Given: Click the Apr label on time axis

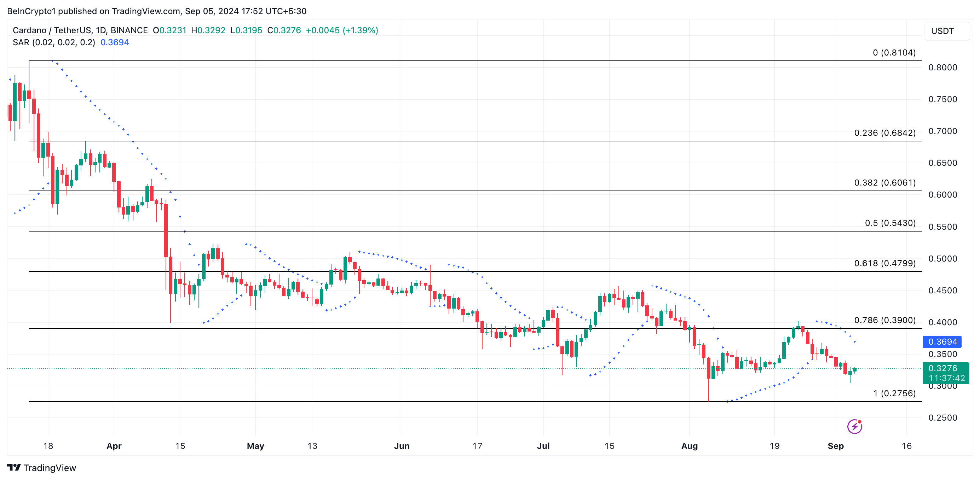Looking at the screenshot, I should coord(114,446).
